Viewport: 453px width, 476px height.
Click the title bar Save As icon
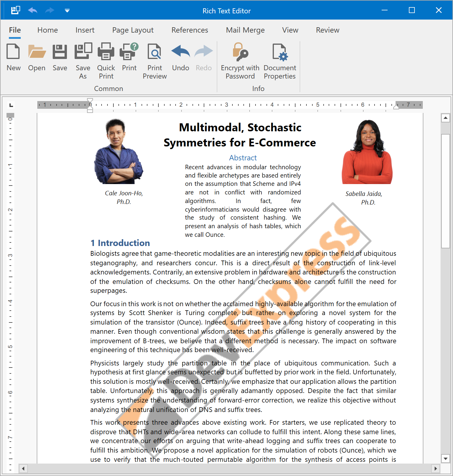tap(15, 10)
